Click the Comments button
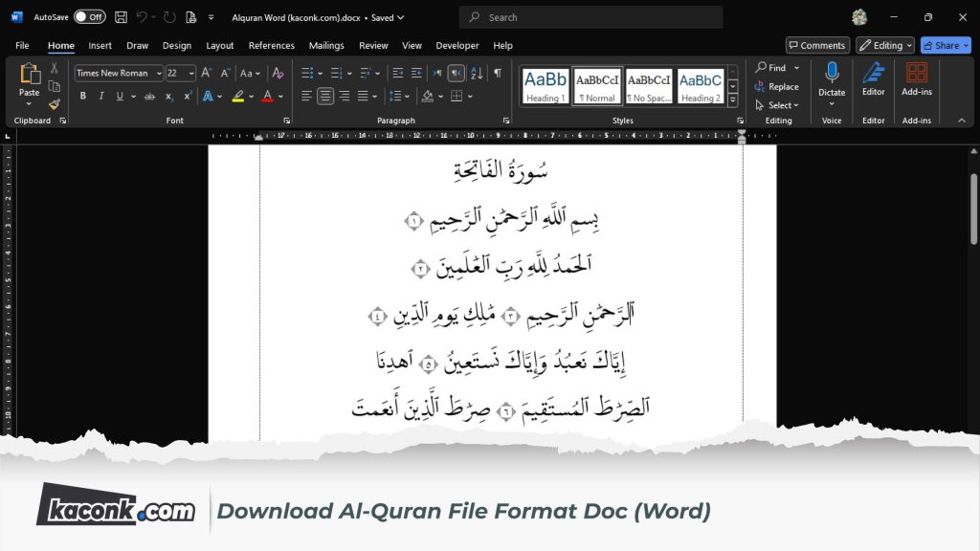The height and width of the screenshot is (551, 980). [817, 45]
